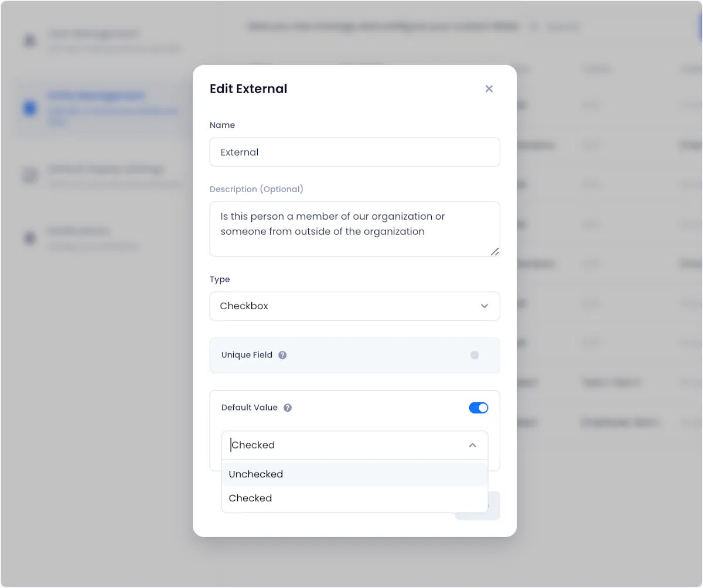
Task: Click the resize handle of Description box
Action: click(495, 252)
